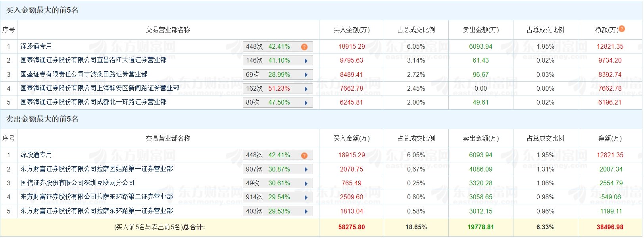The width and height of the screenshot is (644, 238).
Task: Click the 914次 29.54% stats box
Action: click(x=278, y=197)
